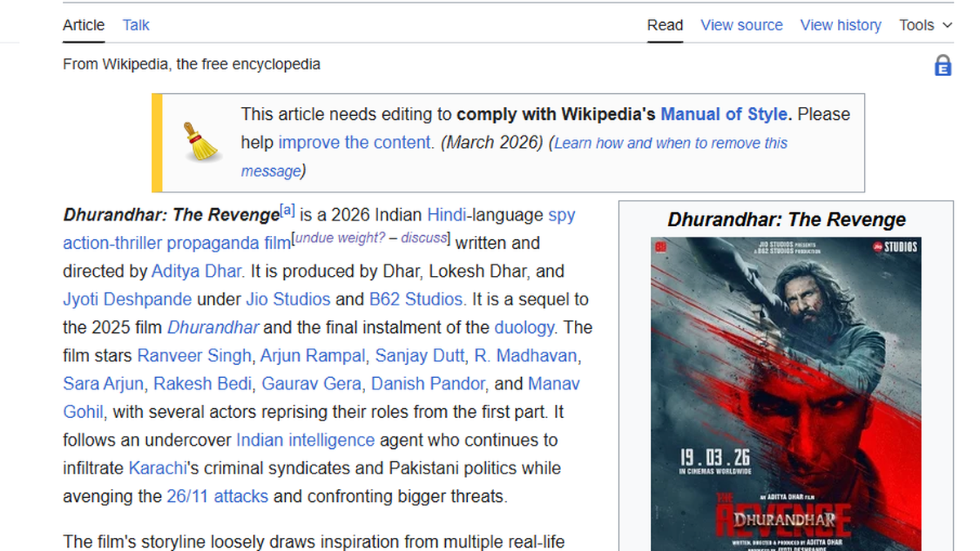Switch to the Talk tab
This screenshot has height=551, width=980.
(136, 25)
